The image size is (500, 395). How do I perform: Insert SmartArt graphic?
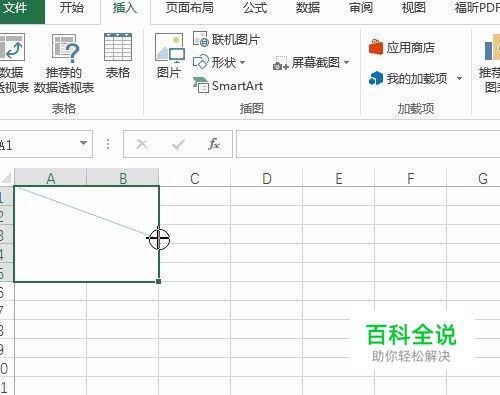click(x=228, y=86)
